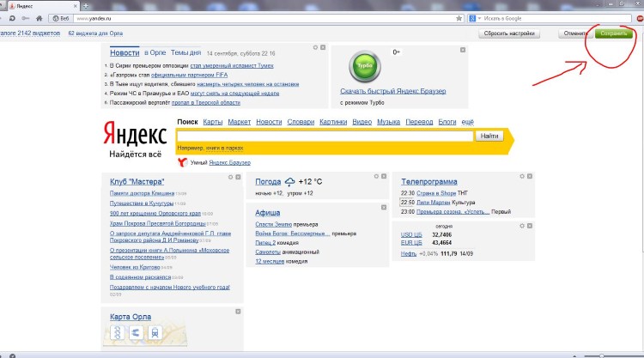The image size is (644, 358).
Task: Focus the 'Искать в Google' search box
Action: 556,18
